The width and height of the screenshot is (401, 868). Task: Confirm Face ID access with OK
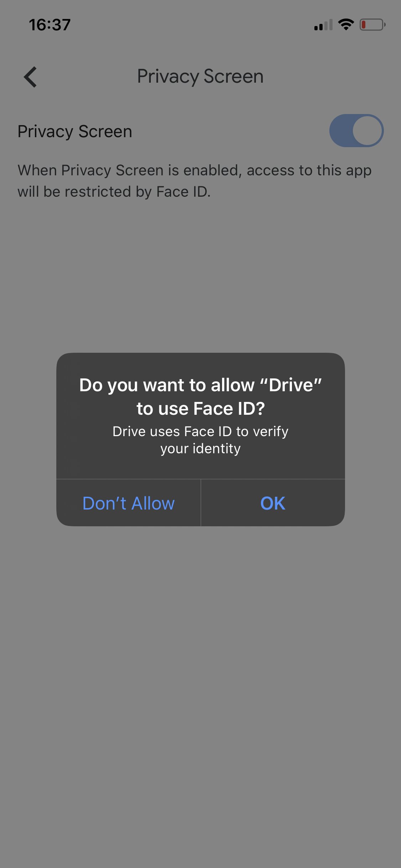273,503
